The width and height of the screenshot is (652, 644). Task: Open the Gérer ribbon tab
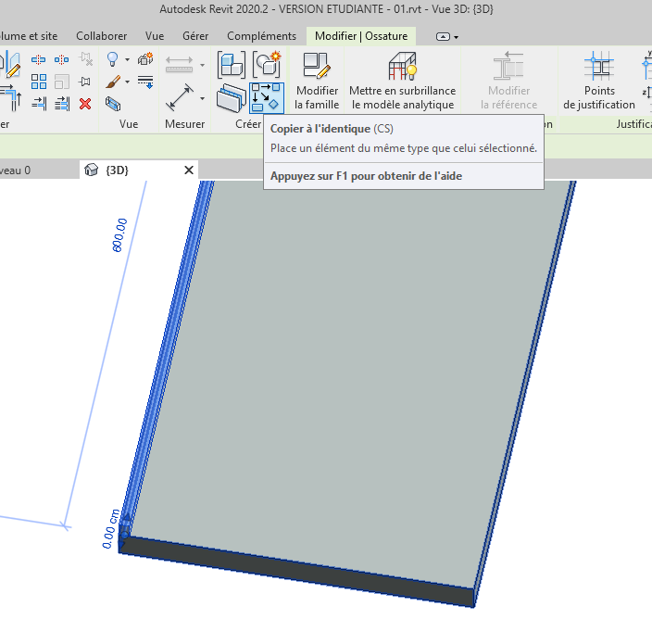tap(195, 36)
